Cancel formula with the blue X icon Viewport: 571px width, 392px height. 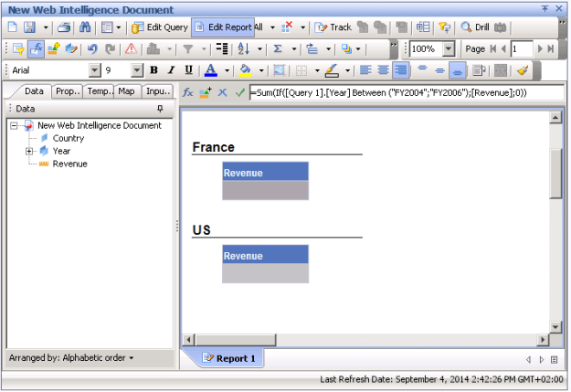click(x=223, y=92)
